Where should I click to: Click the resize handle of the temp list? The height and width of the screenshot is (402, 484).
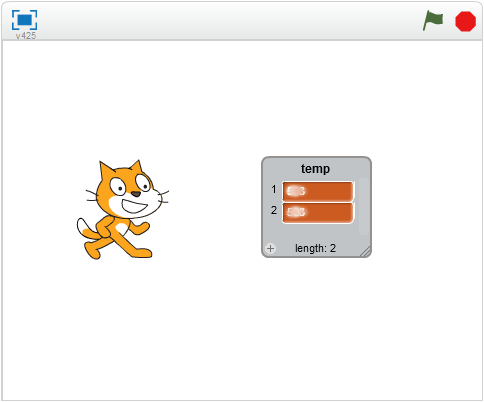[x=366, y=252]
